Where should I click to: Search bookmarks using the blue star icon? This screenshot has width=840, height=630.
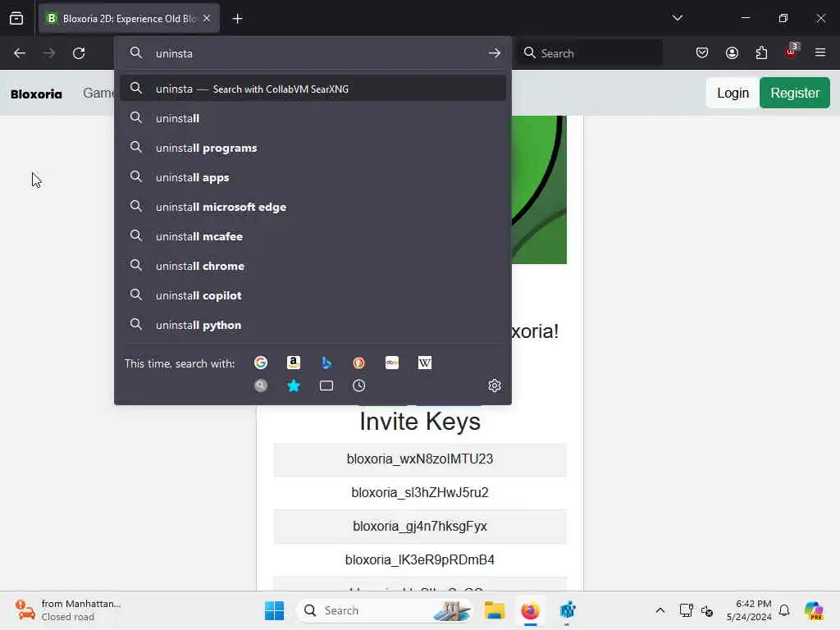pyautogui.click(x=294, y=386)
